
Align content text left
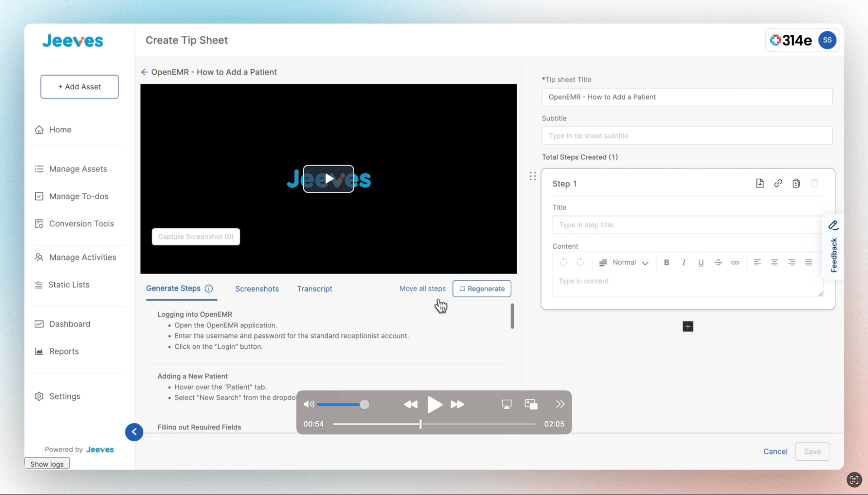(757, 262)
